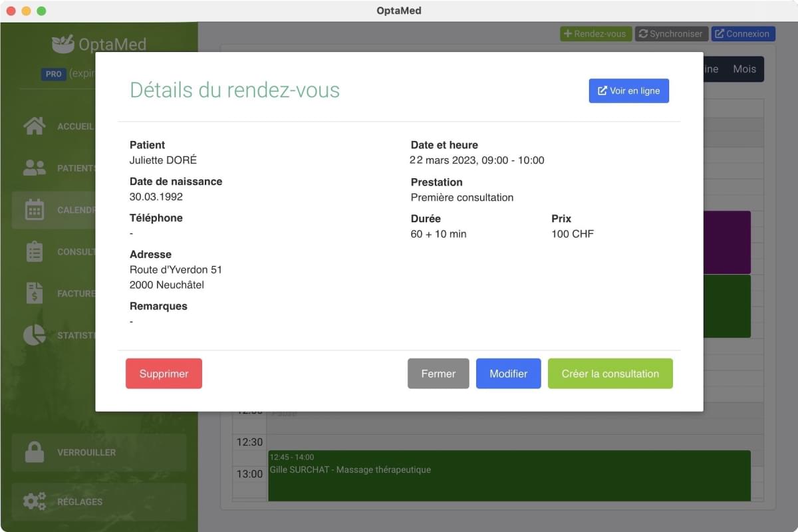The image size is (798, 532).
Task: Open the appointment with Voir en ligne
Action: pyautogui.click(x=628, y=90)
